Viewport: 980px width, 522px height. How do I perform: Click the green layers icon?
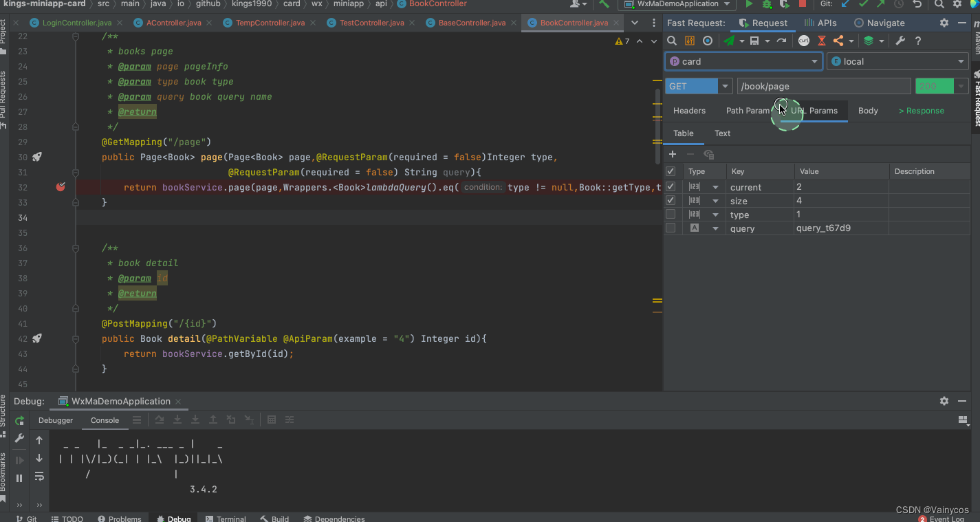869,41
